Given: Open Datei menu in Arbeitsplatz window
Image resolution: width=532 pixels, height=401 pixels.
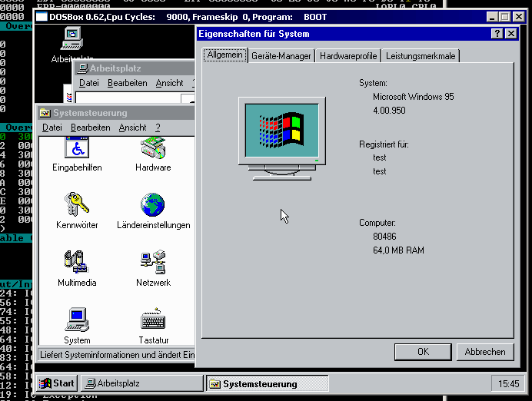Looking at the screenshot, I should click(x=89, y=83).
